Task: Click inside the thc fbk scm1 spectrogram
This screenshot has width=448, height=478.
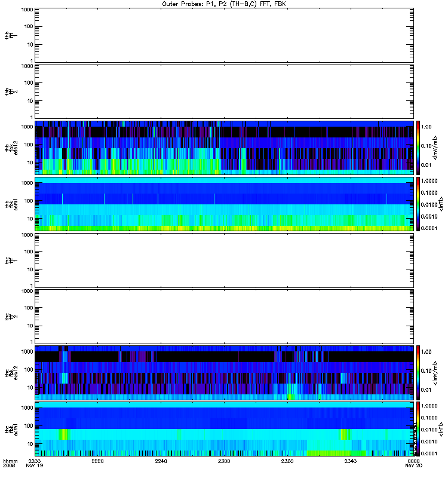Action: [x=224, y=429]
